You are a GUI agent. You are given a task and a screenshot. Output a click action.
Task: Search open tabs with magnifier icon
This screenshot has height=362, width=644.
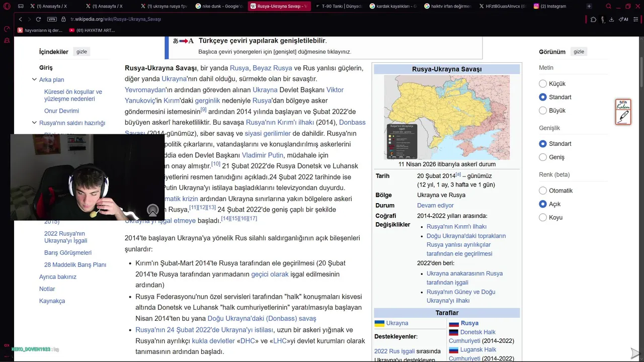pos(608,6)
